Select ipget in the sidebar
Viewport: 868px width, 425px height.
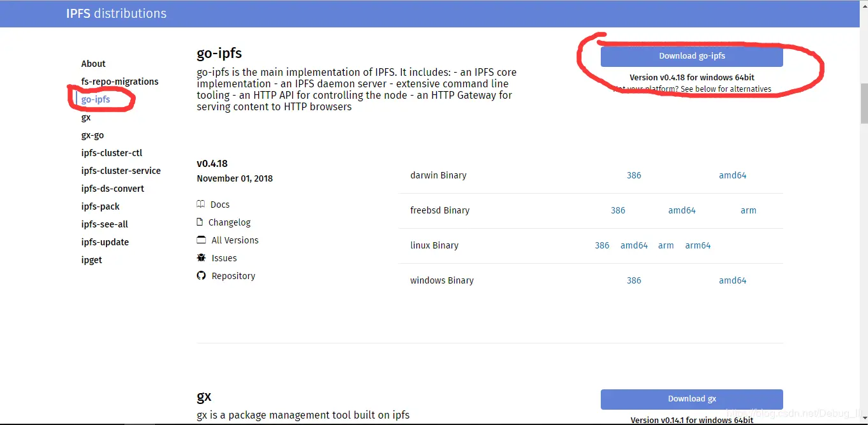tap(91, 260)
